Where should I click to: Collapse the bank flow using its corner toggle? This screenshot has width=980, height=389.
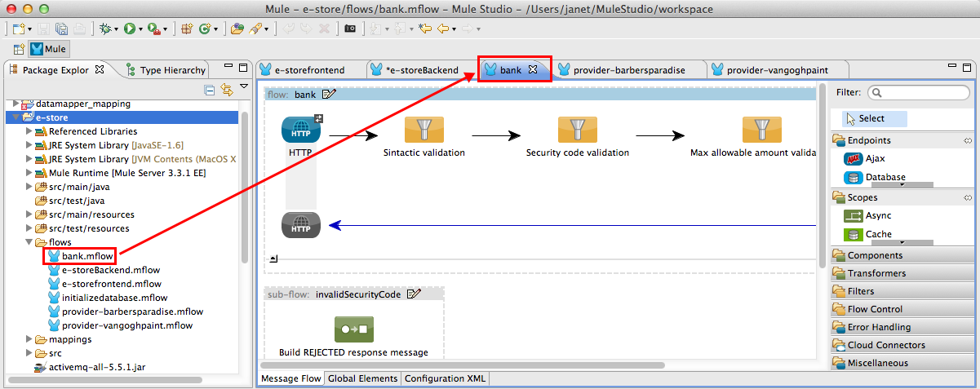(x=273, y=259)
